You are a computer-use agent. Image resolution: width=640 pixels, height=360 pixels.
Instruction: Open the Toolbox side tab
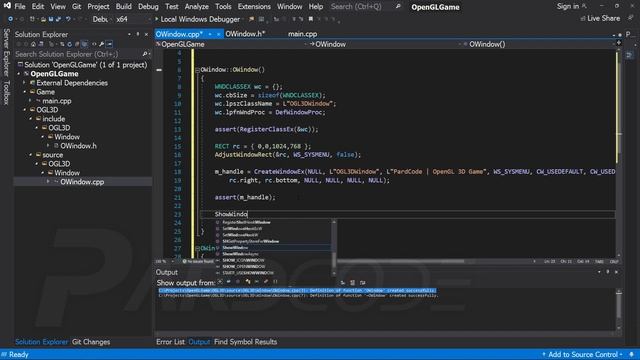(6, 93)
